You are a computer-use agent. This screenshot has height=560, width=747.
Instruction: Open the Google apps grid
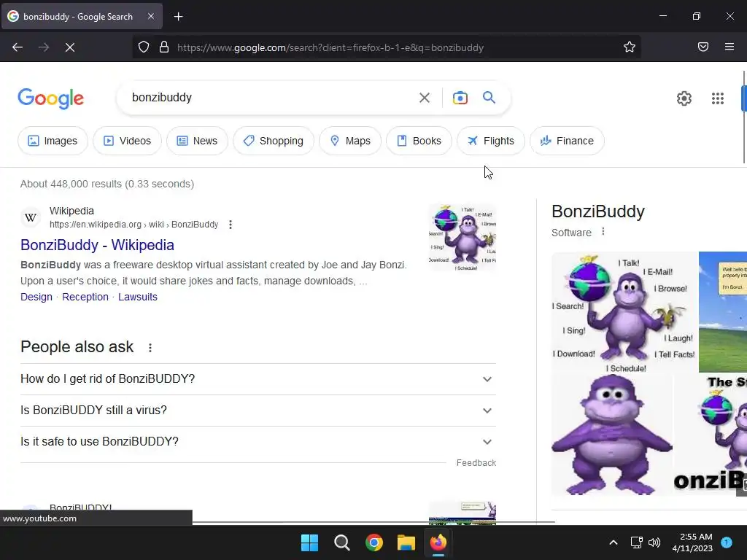[x=718, y=98]
